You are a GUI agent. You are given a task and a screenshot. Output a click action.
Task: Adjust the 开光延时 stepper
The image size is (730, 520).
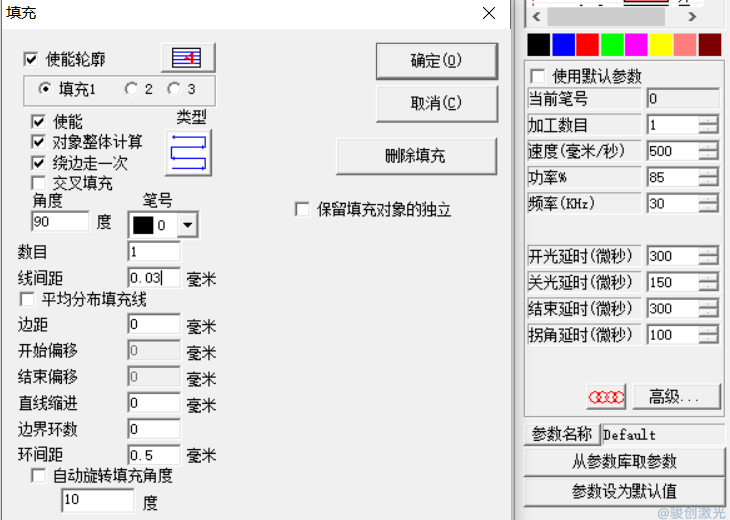(709, 256)
